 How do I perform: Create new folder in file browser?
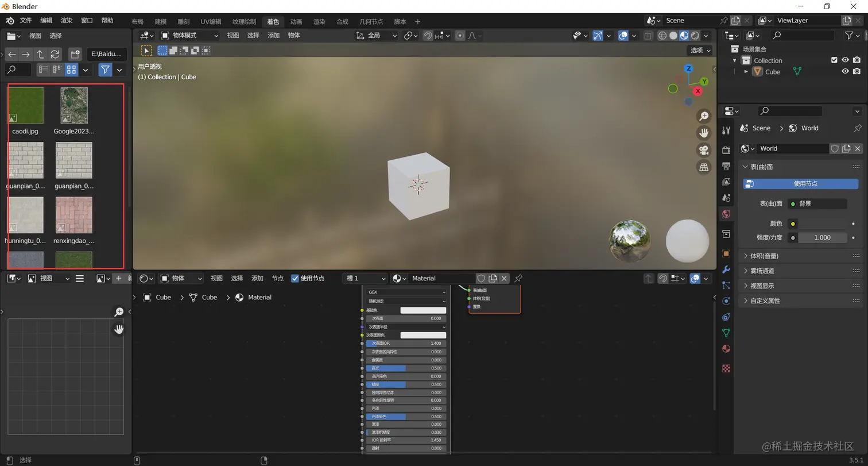coord(75,55)
